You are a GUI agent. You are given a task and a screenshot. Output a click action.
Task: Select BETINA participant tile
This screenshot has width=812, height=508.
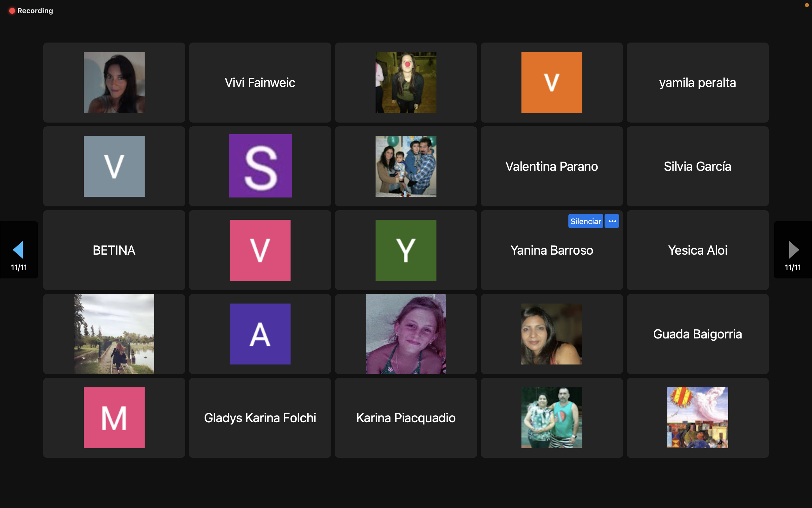[114, 250]
